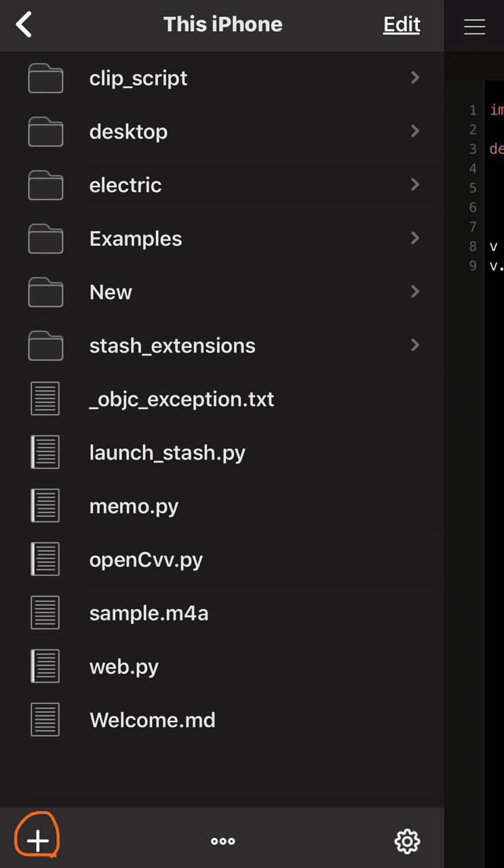The height and width of the screenshot is (868, 504).
Task: Open the stash_extensions folder icon
Action: pos(45,345)
